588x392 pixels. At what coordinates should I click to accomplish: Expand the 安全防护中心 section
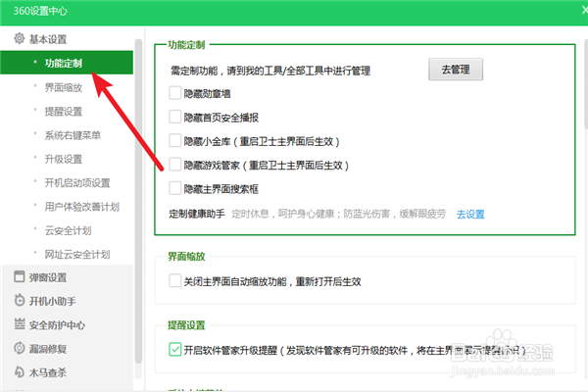57,324
